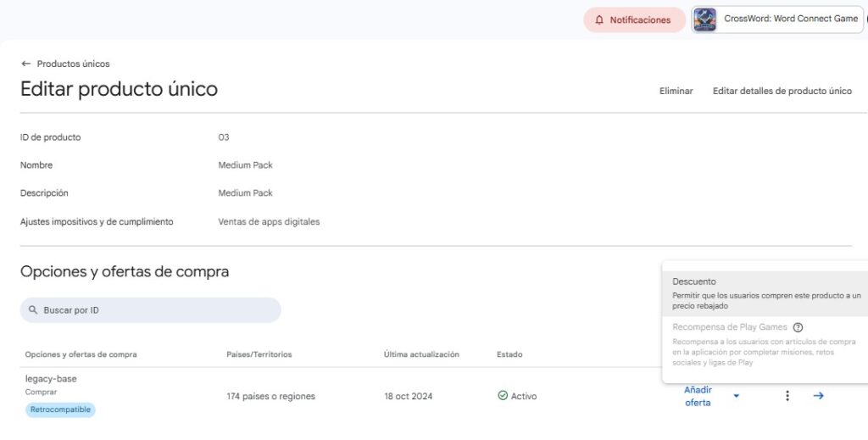
Task: Click the product ID value 03
Action: pyautogui.click(x=224, y=137)
